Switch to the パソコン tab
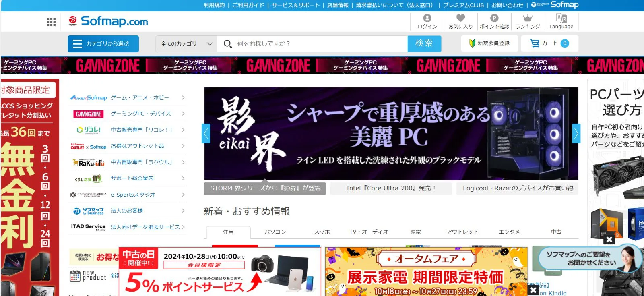The width and height of the screenshot is (644, 296). [275, 232]
